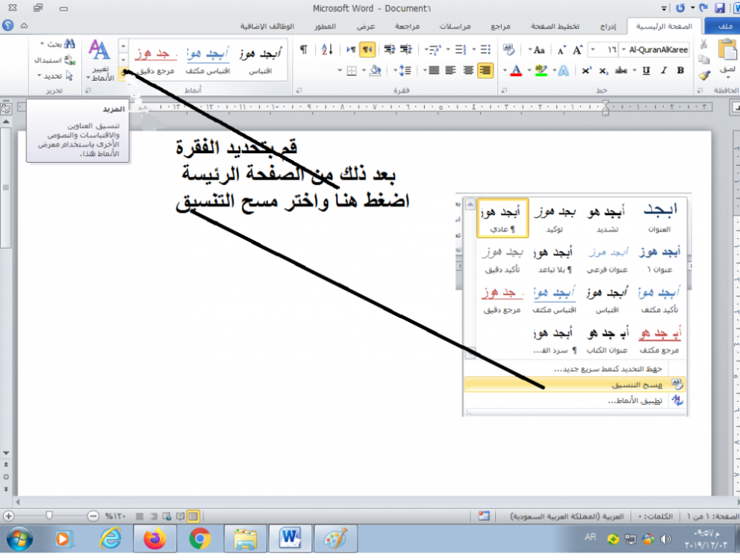Click the Numbering list icon
This screenshot has height=560, width=740.
point(461,49)
